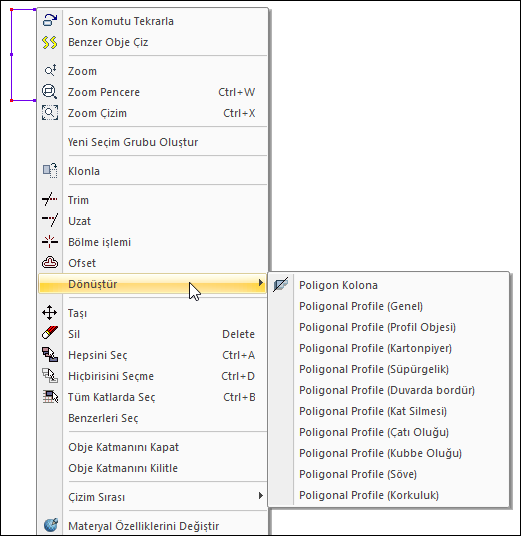Click the Zoom Çizim icon
Image resolution: width=521 pixels, height=536 pixels.
point(50,113)
